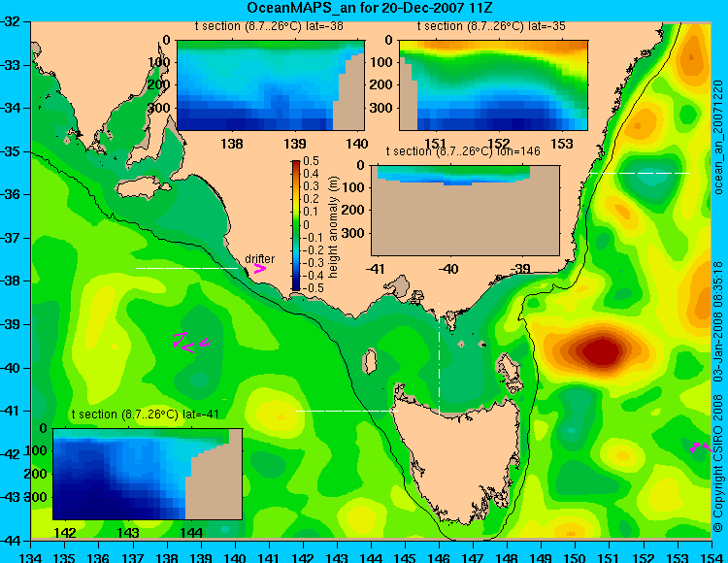The height and width of the screenshot is (563, 728).
Task: Open the t section lat=-38 inset plot
Action: click(x=271, y=85)
